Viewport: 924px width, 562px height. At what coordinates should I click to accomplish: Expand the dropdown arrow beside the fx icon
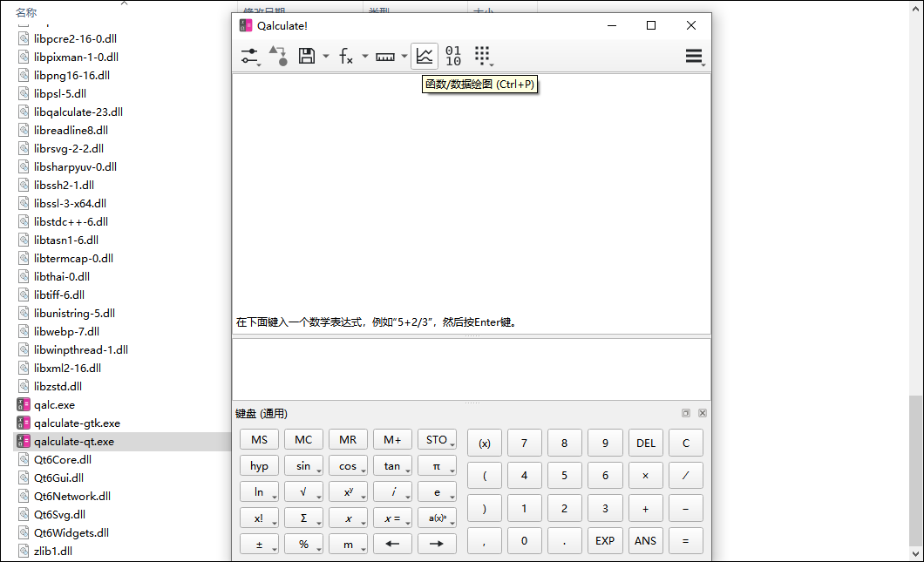[365, 57]
